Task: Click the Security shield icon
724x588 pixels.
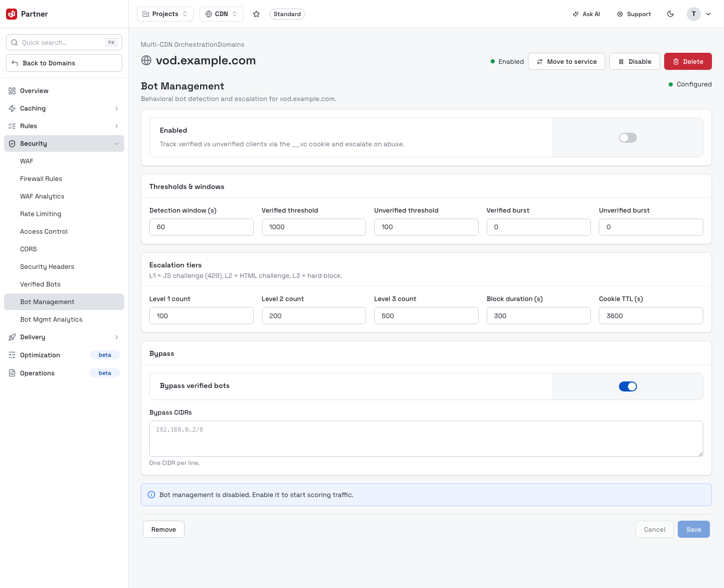Action: (x=12, y=144)
